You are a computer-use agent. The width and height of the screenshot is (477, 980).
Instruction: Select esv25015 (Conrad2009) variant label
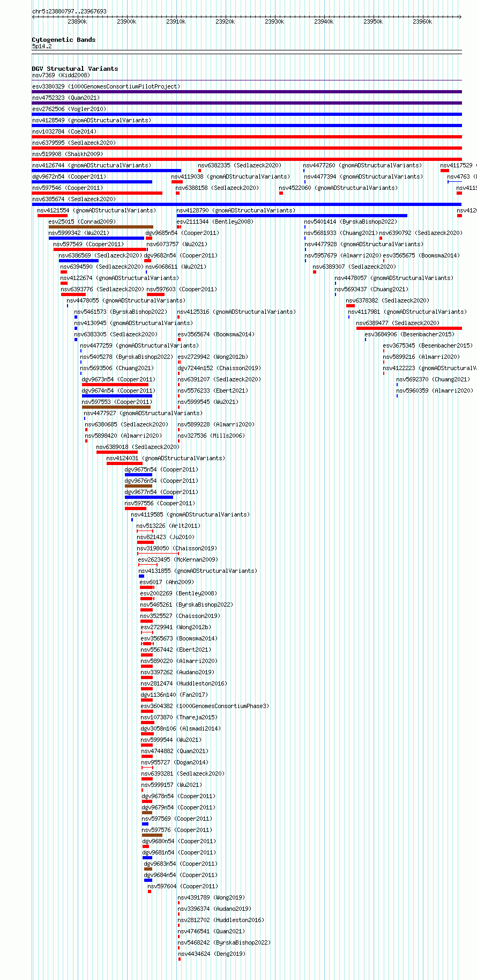click(82, 222)
